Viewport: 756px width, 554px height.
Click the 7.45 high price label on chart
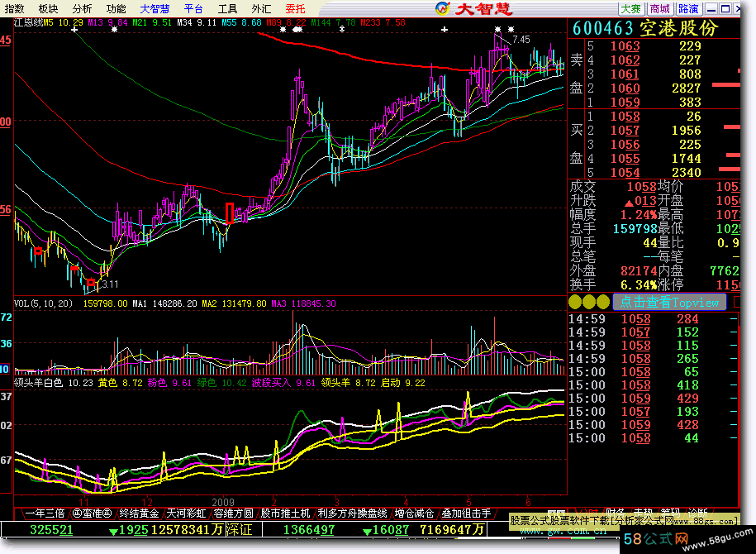coord(521,40)
